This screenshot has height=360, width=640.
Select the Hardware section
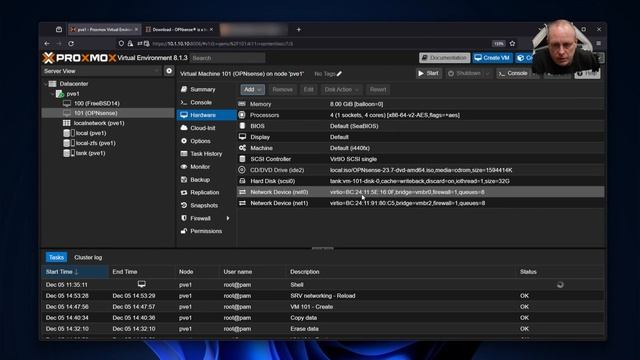pos(206,115)
